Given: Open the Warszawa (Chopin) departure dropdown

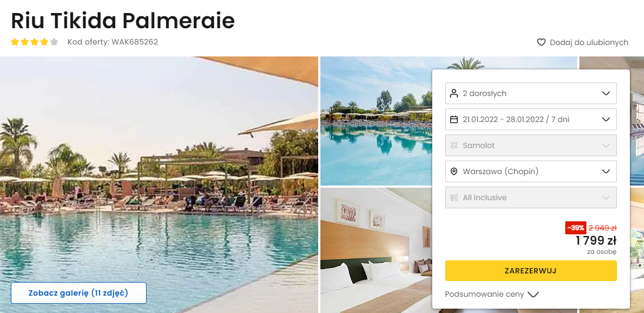Looking at the screenshot, I should click(x=531, y=171).
